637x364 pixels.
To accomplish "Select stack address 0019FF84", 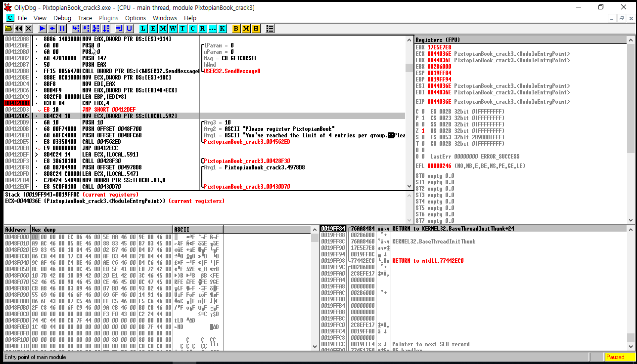I will tap(333, 229).
